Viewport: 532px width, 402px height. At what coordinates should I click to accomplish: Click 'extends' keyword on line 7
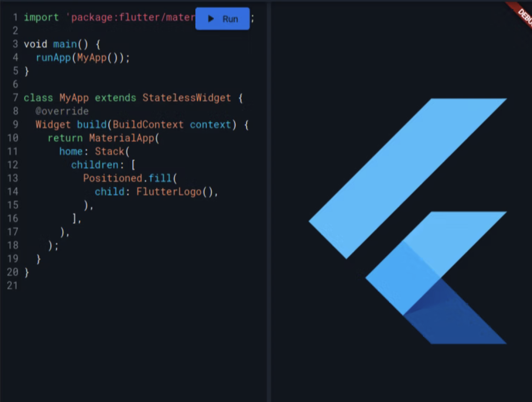pos(115,98)
